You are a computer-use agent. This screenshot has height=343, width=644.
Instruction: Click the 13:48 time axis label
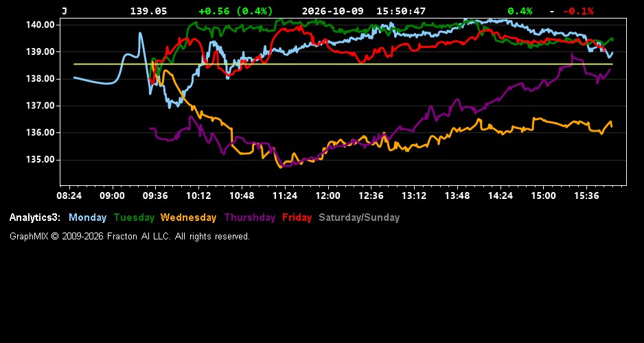click(457, 196)
